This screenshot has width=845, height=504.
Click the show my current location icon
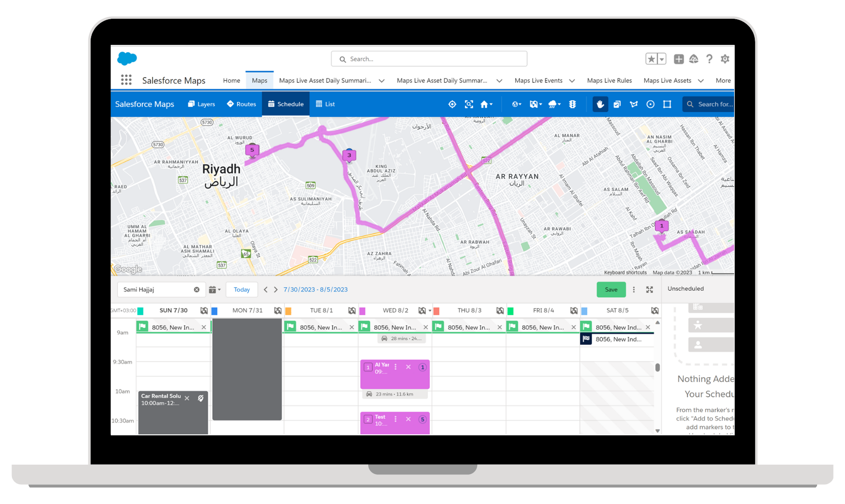pyautogui.click(x=452, y=104)
